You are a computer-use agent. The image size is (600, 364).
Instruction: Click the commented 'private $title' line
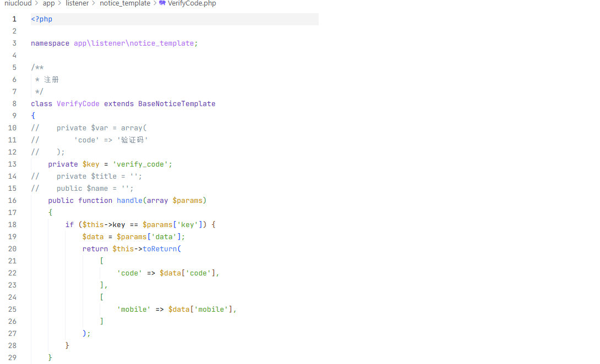coord(99,177)
